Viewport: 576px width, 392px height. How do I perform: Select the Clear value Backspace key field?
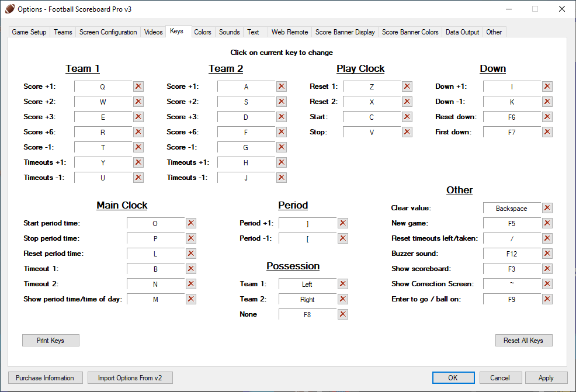(x=511, y=209)
